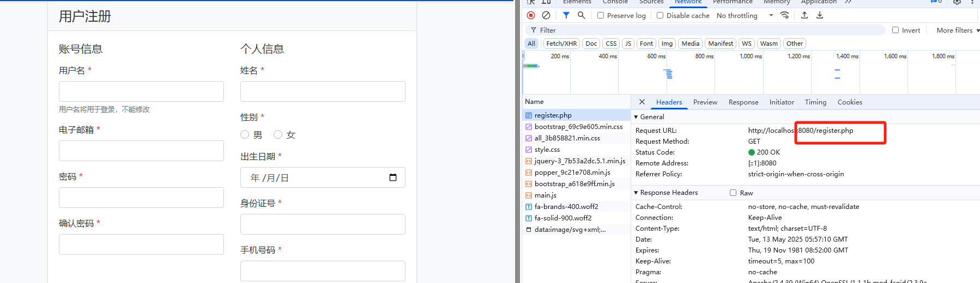This screenshot has height=283, width=980.
Task: Select popper_9c21e708.min.js request
Action: click(576, 172)
